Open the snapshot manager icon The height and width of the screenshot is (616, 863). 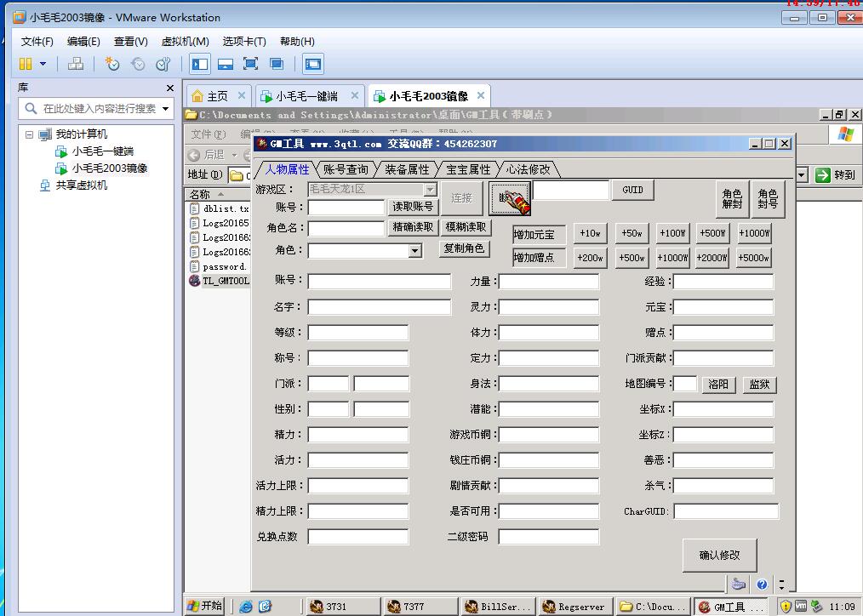coord(163,64)
